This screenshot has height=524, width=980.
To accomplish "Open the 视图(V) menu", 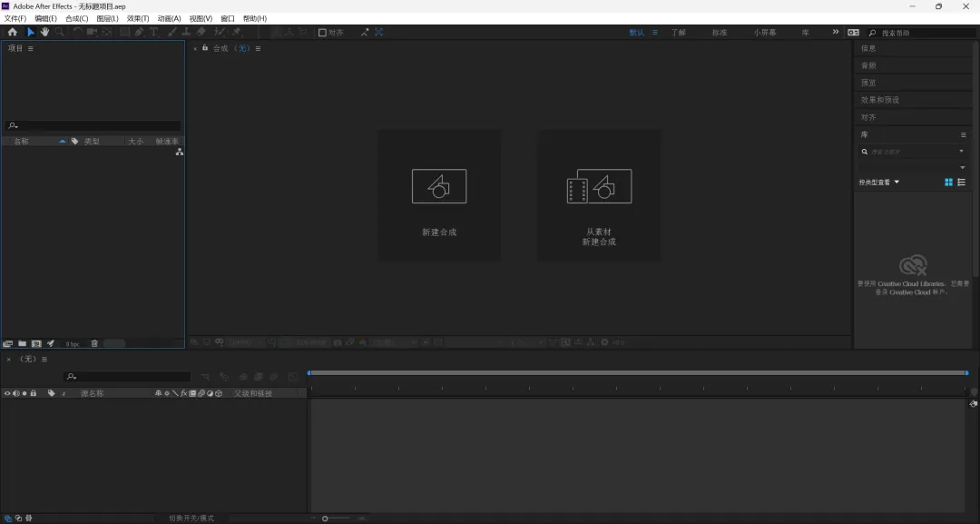I will pos(201,19).
